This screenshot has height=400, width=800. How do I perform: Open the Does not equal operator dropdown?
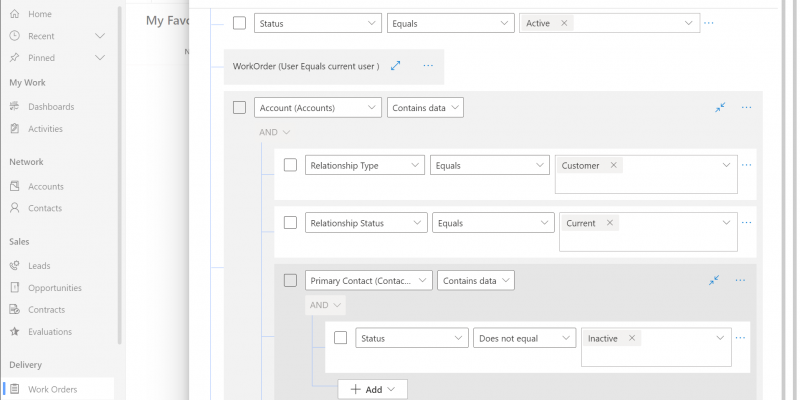coord(525,339)
